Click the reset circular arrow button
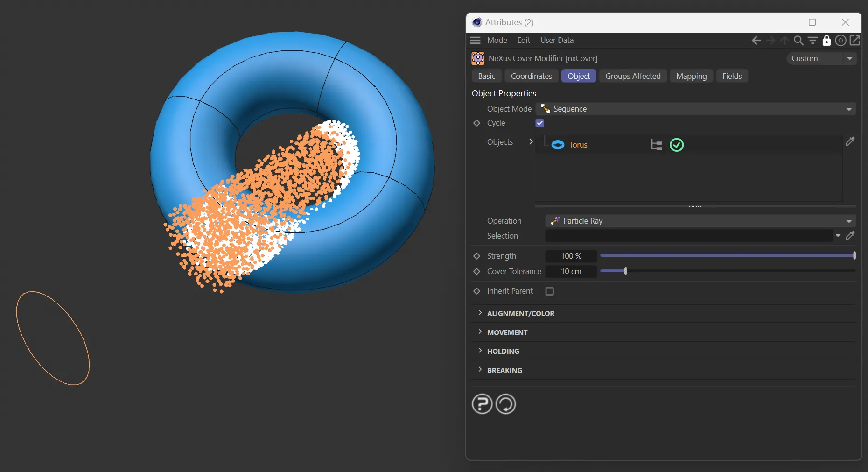 (x=505, y=404)
